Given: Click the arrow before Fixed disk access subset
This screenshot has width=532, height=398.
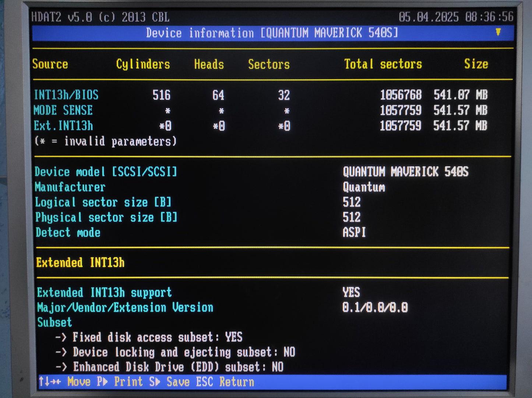Looking at the screenshot, I should click(61, 337).
